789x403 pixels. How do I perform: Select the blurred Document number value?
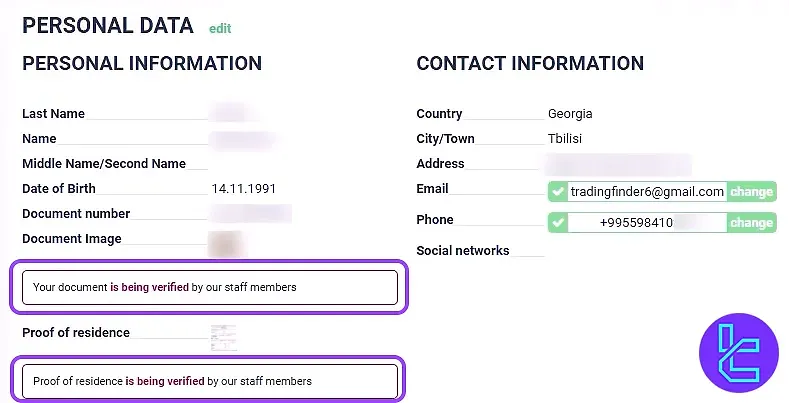pos(250,213)
